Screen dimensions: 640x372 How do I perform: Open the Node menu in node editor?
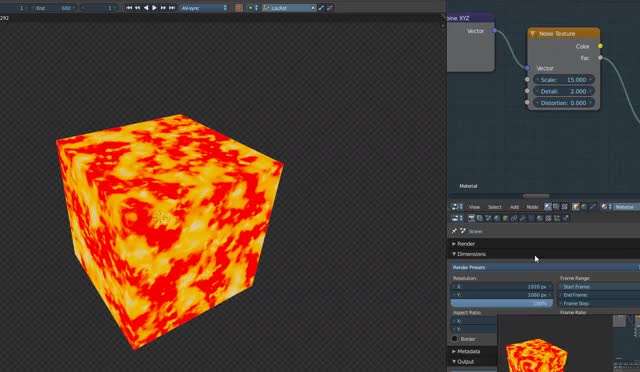point(532,207)
